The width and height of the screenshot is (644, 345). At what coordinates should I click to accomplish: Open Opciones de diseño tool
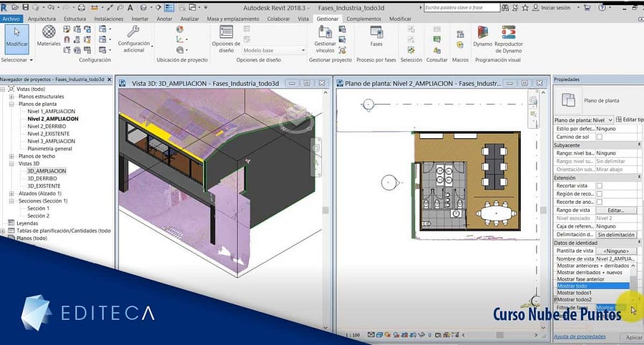click(226, 39)
